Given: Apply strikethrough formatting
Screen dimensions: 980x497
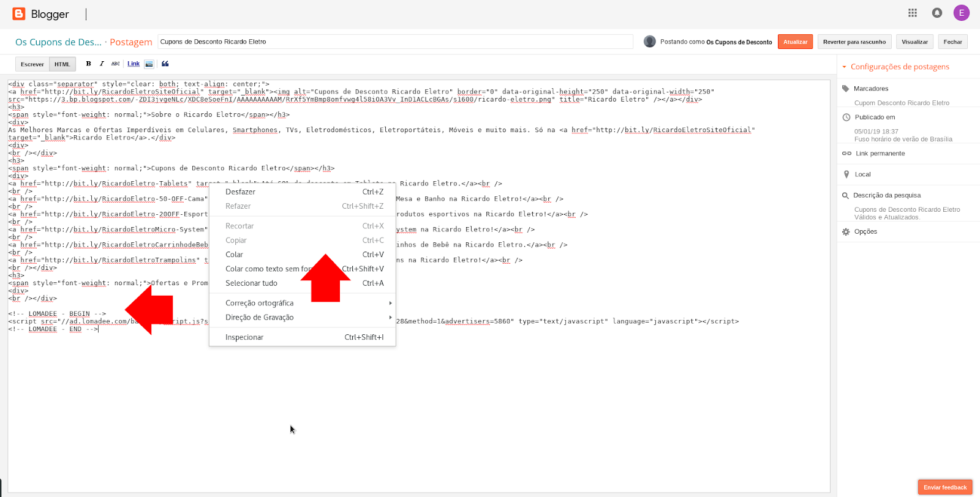Looking at the screenshot, I should (115, 64).
